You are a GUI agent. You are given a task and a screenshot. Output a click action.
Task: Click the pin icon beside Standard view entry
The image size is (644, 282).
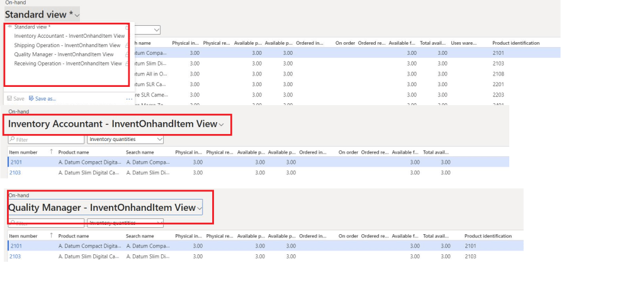(9, 27)
